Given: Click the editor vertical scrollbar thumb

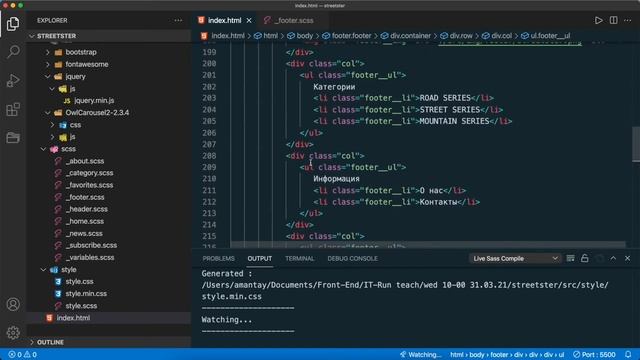Looking at the screenshot, I should pos(636,144).
